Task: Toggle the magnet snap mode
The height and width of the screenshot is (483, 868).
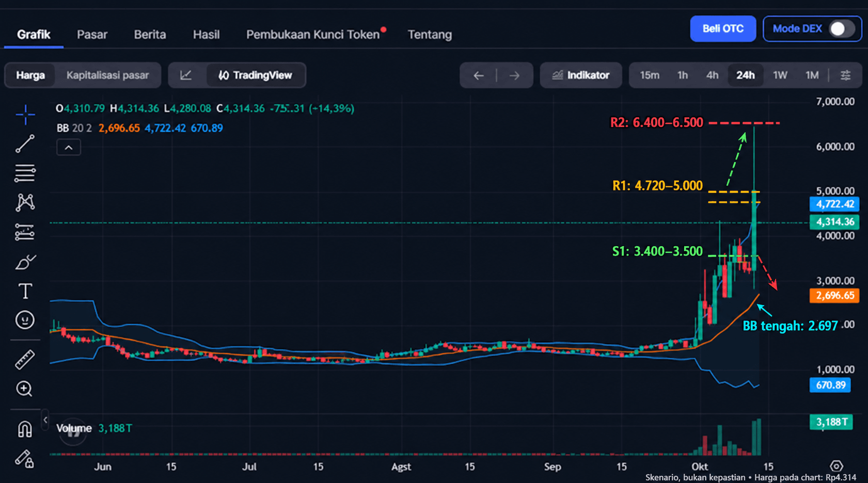Action: [25, 429]
